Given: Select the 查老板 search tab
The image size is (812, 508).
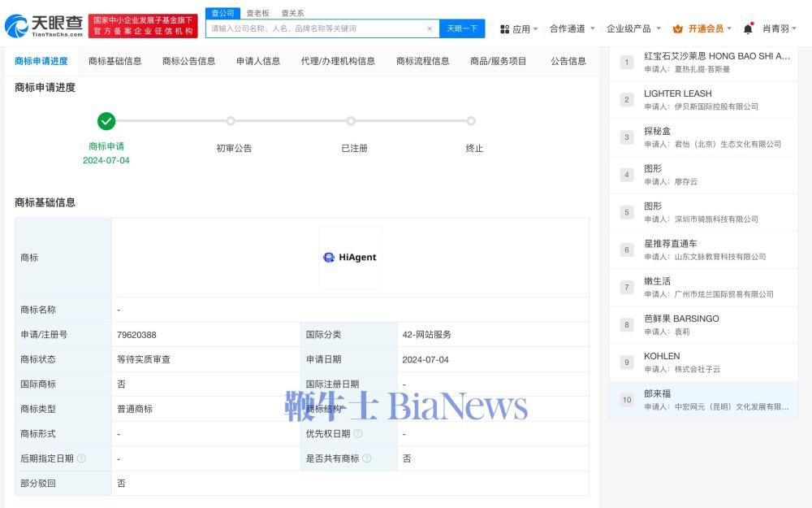Looking at the screenshot, I should click(x=257, y=13).
